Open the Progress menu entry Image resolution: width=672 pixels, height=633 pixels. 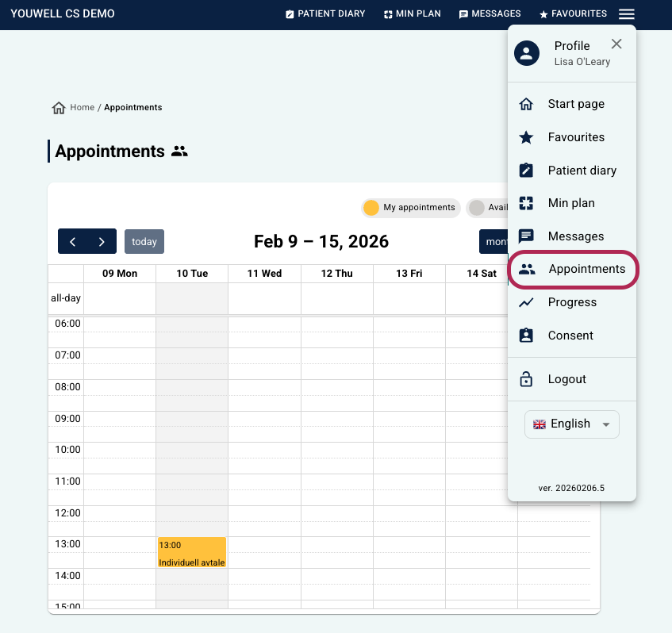tap(572, 302)
